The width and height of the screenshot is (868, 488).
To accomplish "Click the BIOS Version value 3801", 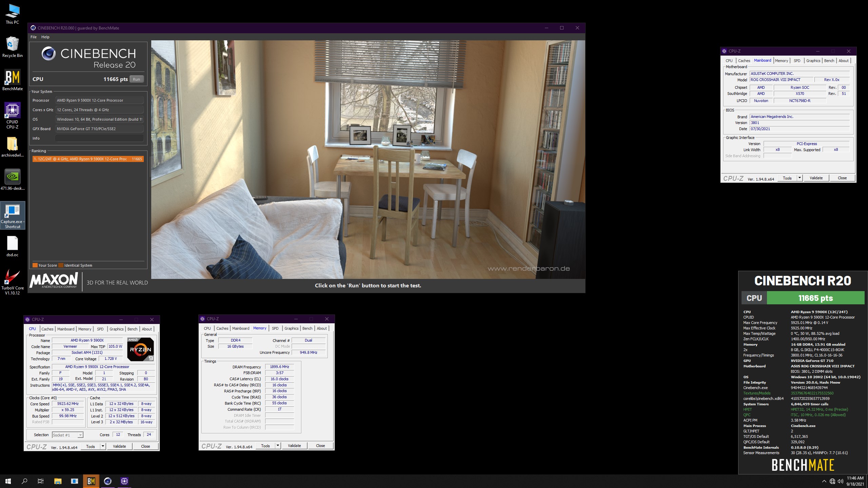I will tap(800, 123).
